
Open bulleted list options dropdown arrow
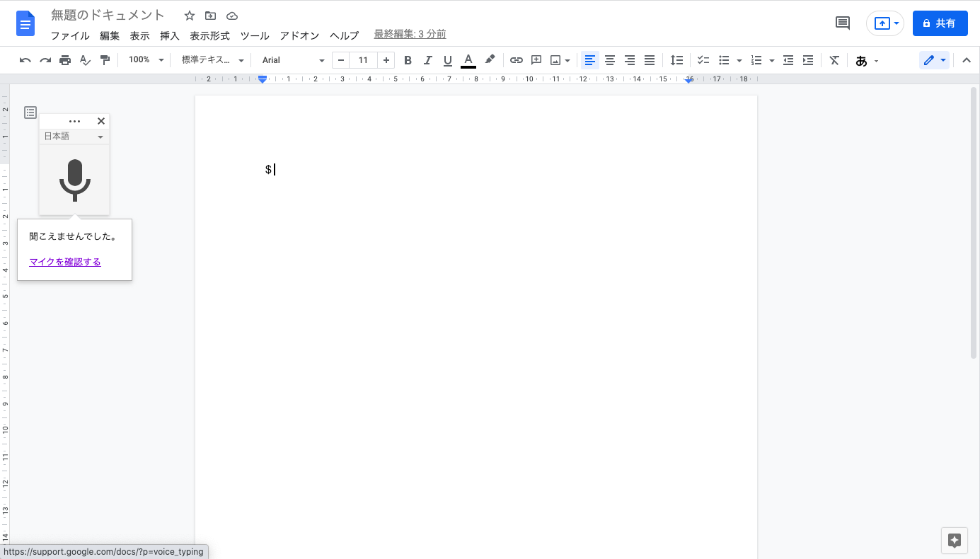pyautogui.click(x=739, y=60)
